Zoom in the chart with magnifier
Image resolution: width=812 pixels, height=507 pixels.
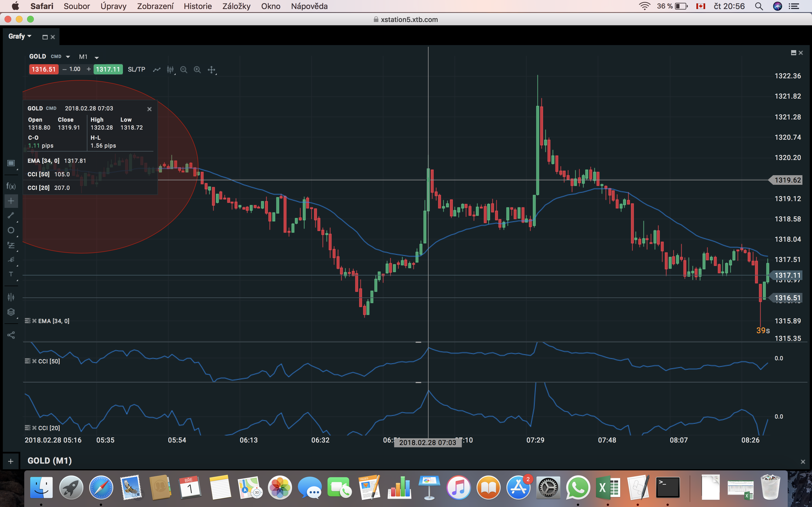[197, 70]
